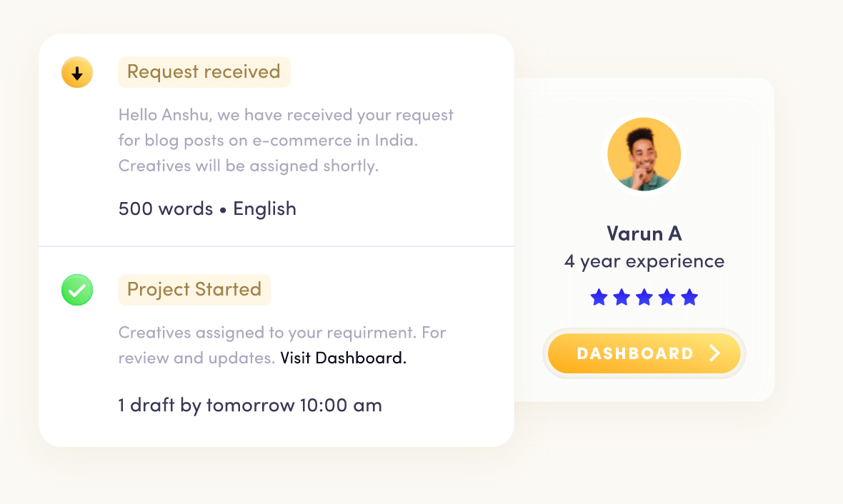
Task: Click the second blue rating star
Action: [622, 298]
